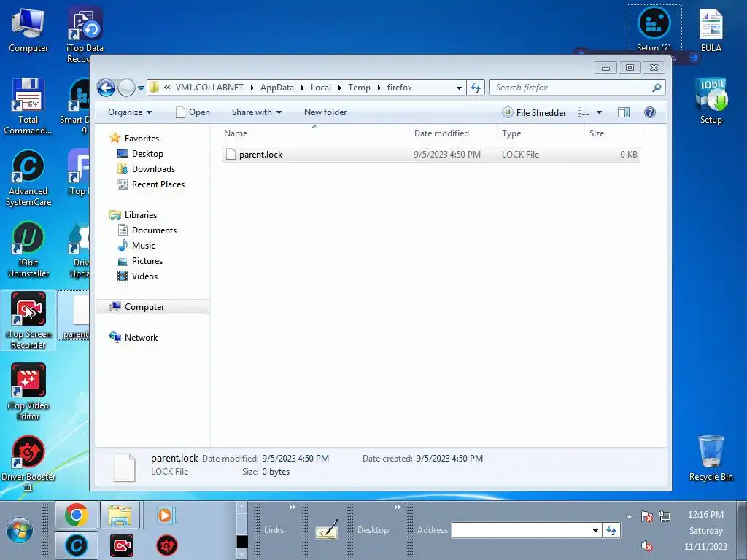Go to Local in the breadcrumb path
The height and width of the screenshot is (560, 747).
pos(321,87)
